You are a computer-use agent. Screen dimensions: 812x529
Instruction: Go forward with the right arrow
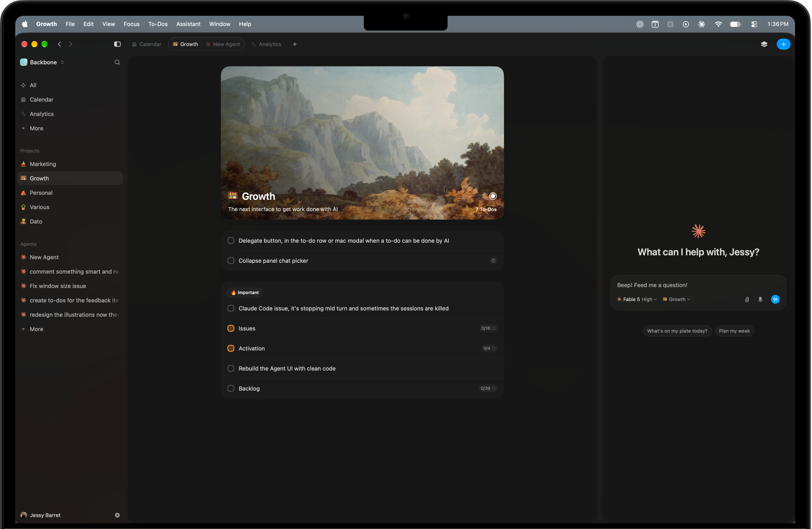click(71, 44)
